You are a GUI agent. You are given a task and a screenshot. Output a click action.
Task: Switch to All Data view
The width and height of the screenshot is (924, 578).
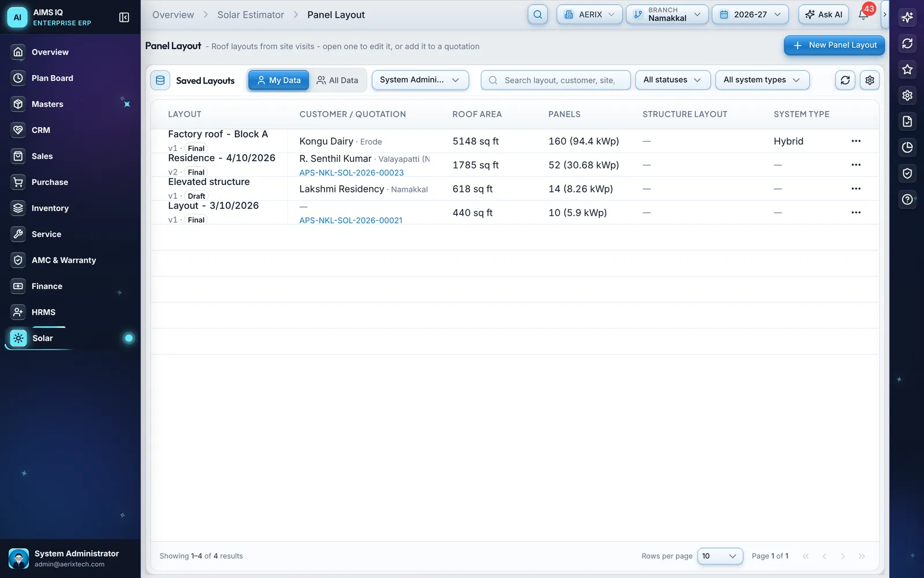pyautogui.click(x=337, y=80)
